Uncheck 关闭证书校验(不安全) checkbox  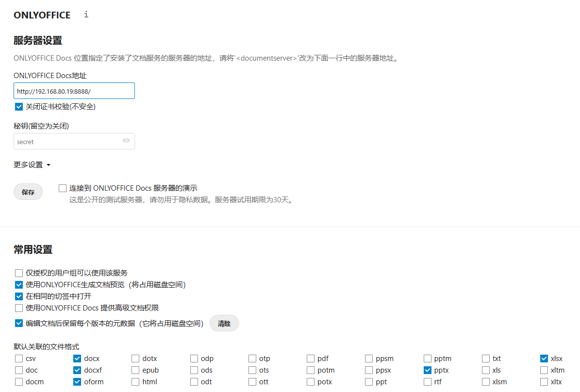(19, 107)
